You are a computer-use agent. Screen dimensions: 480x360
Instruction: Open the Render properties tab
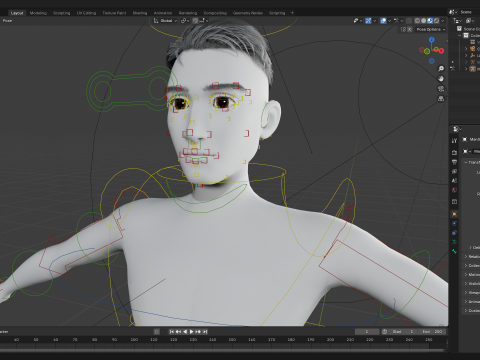(x=454, y=152)
